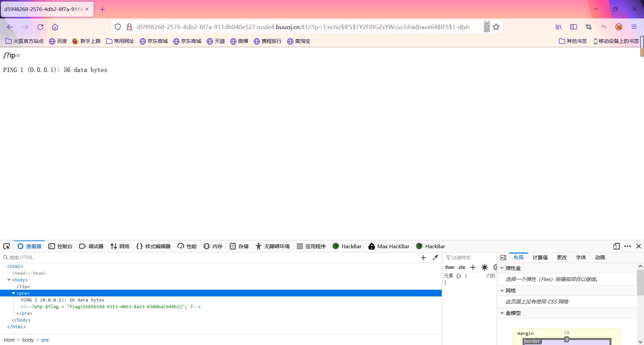Collapse the 弹性盒 flexbox section
Viewport: 644px width, 345px height.
tap(502, 268)
